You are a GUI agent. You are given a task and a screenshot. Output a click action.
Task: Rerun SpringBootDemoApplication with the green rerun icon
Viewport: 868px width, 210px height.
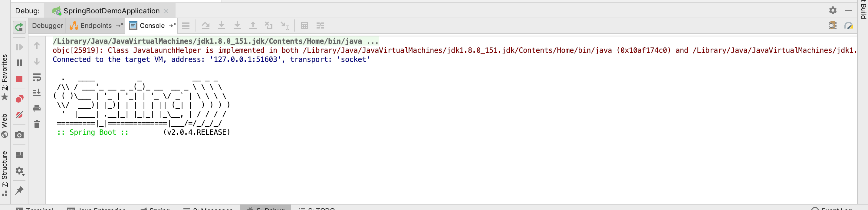(x=19, y=27)
